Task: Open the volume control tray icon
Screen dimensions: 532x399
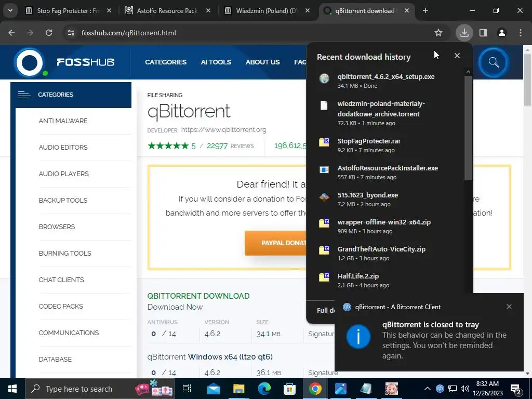Action: click(465, 389)
